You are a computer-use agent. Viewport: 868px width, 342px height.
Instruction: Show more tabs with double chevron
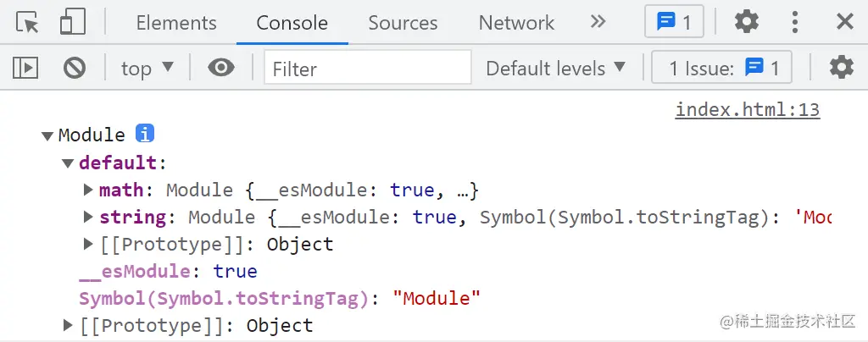click(598, 22)
